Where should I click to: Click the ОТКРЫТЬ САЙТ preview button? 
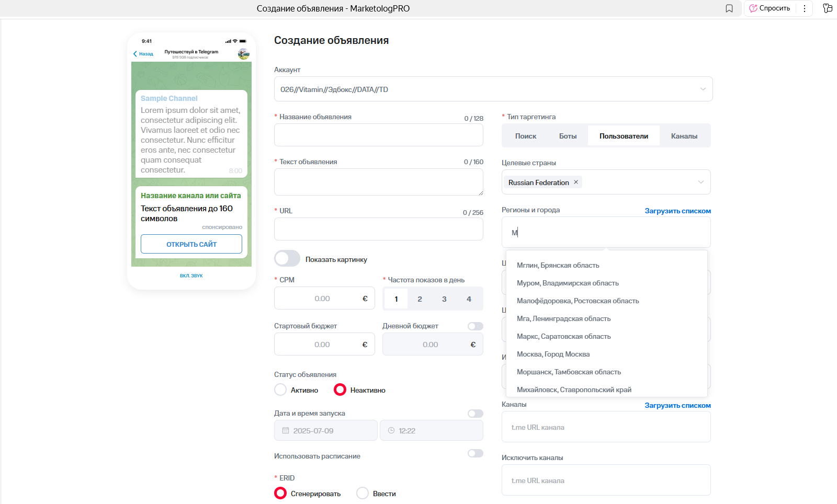click(191, 244)
